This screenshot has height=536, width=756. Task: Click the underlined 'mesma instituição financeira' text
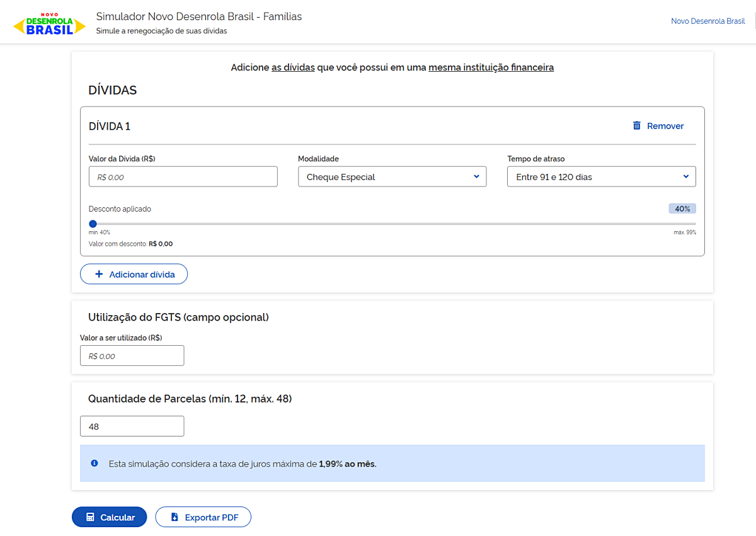[491, 67]
